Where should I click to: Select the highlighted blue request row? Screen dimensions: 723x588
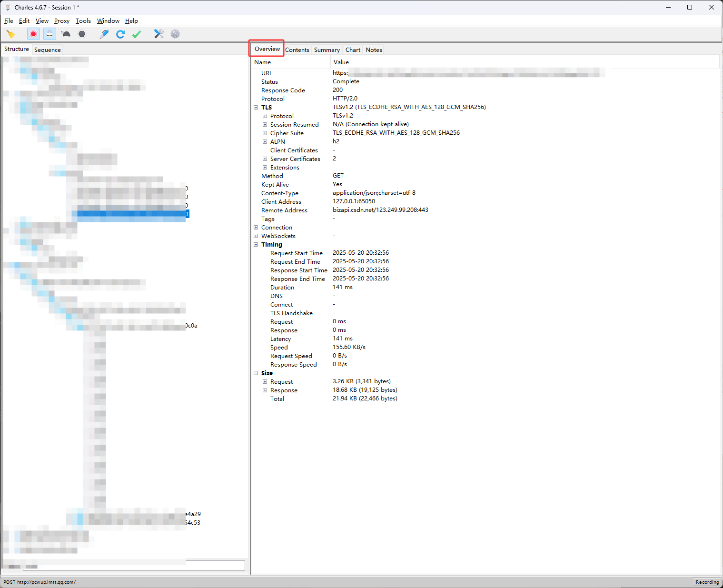130,214
